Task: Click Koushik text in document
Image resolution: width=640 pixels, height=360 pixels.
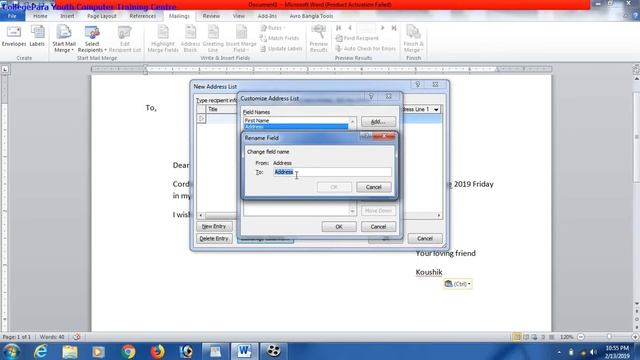Action: (x=429, y=272)
